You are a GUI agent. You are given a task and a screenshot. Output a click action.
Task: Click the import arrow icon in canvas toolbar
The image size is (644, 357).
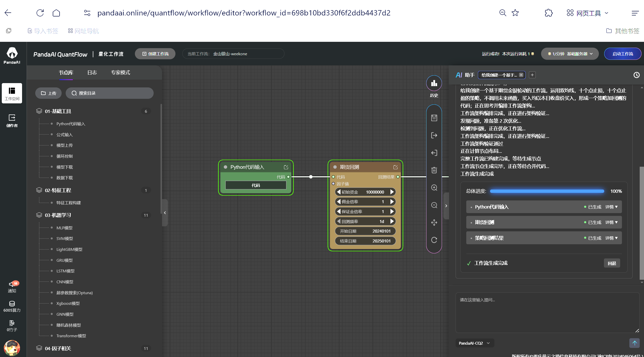[434, 153]
